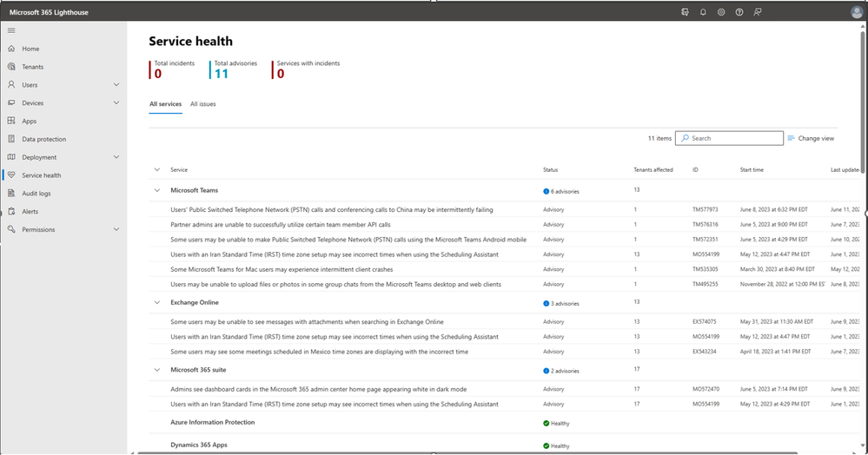The image size is (868, 455).
Task: Open the feedback icon in header
Action: click(x=758, y=11)
